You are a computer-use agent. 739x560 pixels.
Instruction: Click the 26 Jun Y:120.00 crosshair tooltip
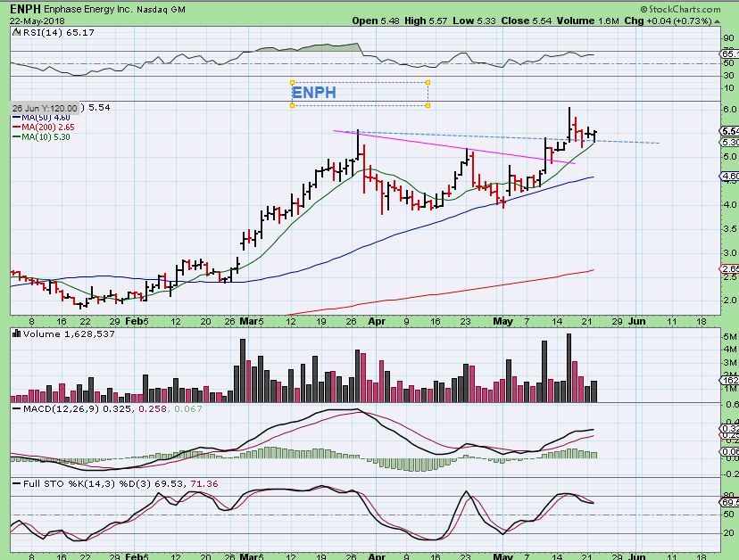coord(45,108)
